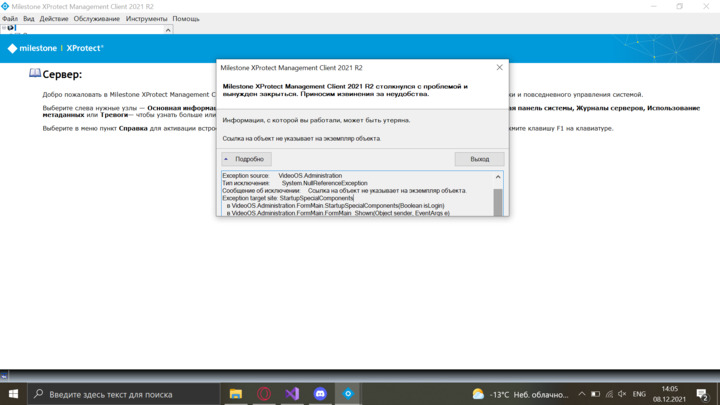This screenshot has height=405, width=720.
Task: Open the Действие menu
Action: [54, 19]
